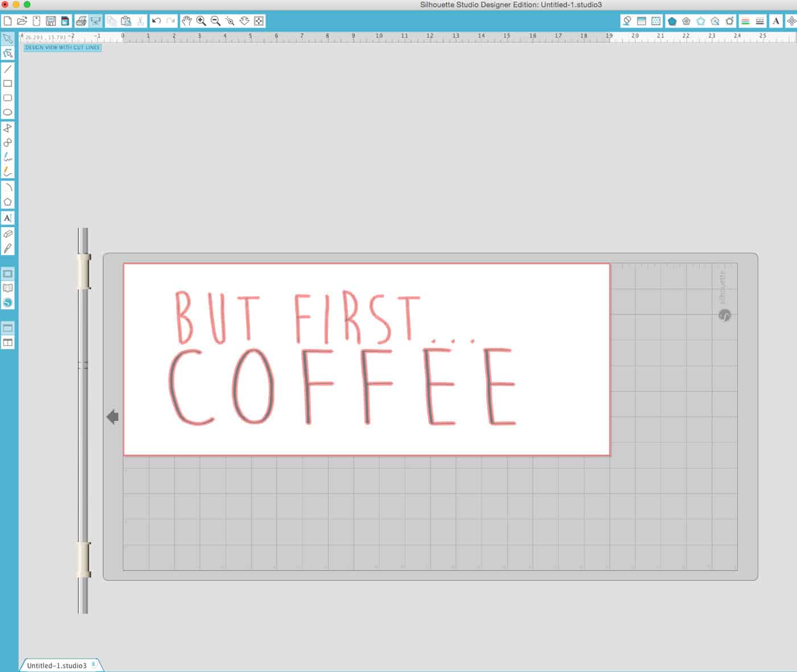Open the Silhouette Design Store icon
This screenshot has height=672, width=797.
[x=7, y=302]
